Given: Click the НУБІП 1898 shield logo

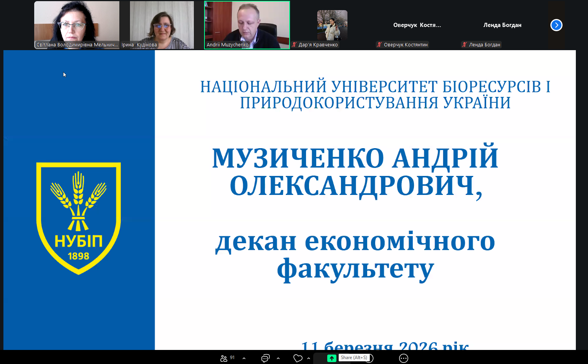Looking at the screenshot, I should (x=79, y=218).
